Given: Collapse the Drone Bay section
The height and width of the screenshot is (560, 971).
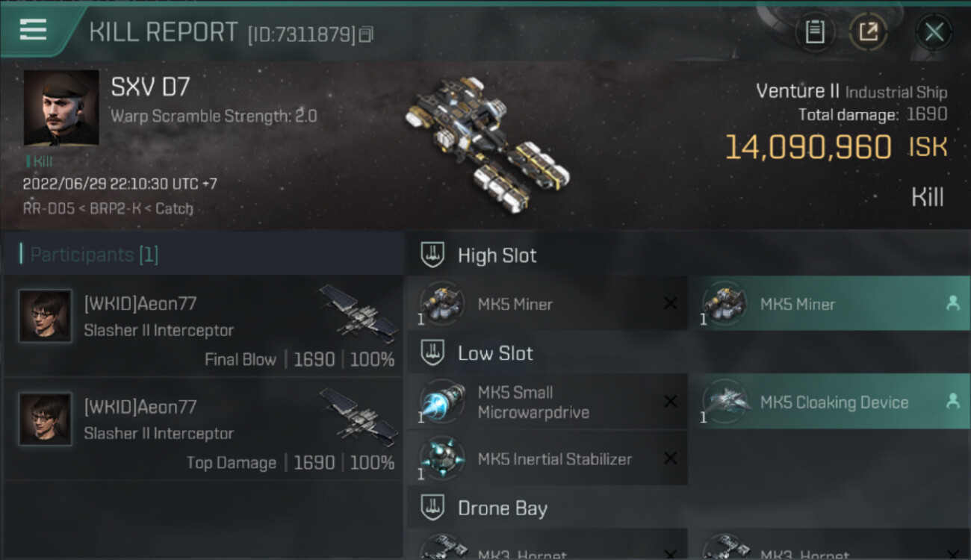Looking at the screenshot, I should [432, 508].
